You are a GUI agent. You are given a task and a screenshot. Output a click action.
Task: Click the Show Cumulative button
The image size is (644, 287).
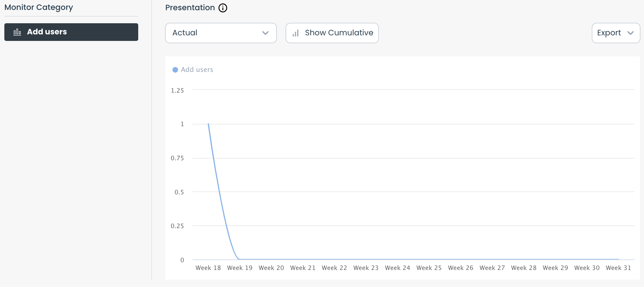(x=332, y=33)
